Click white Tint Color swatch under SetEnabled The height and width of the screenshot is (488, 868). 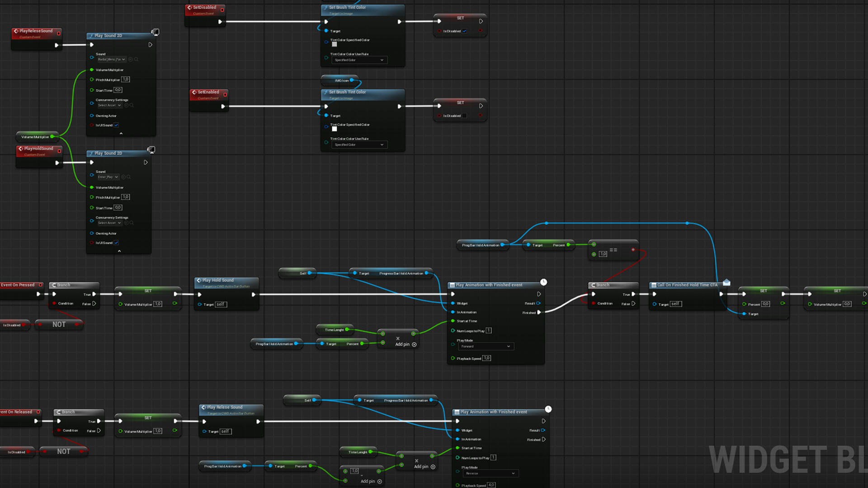335,129
